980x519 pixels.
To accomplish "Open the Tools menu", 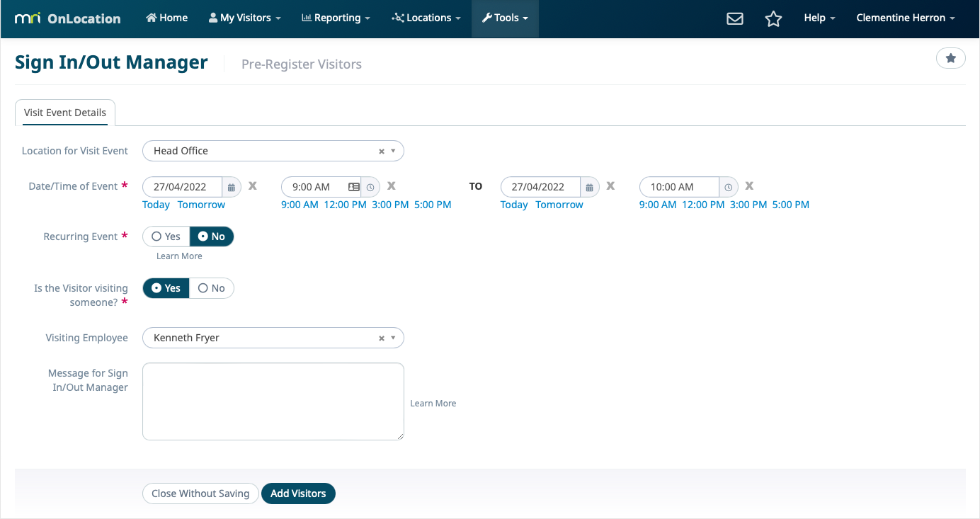I will click(505, 18).
